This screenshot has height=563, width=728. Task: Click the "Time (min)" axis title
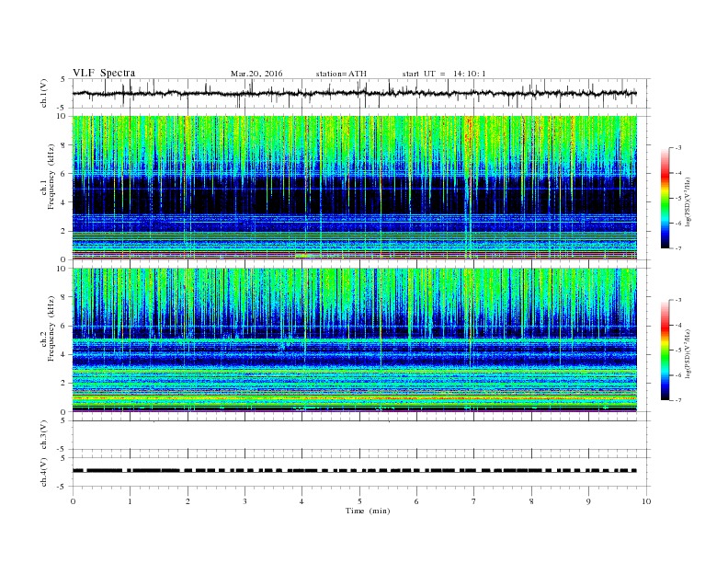tap(368, 511)
